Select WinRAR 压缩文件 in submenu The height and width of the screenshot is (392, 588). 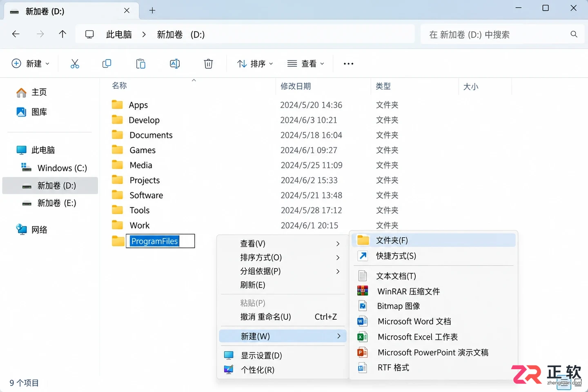coord(434,291)
